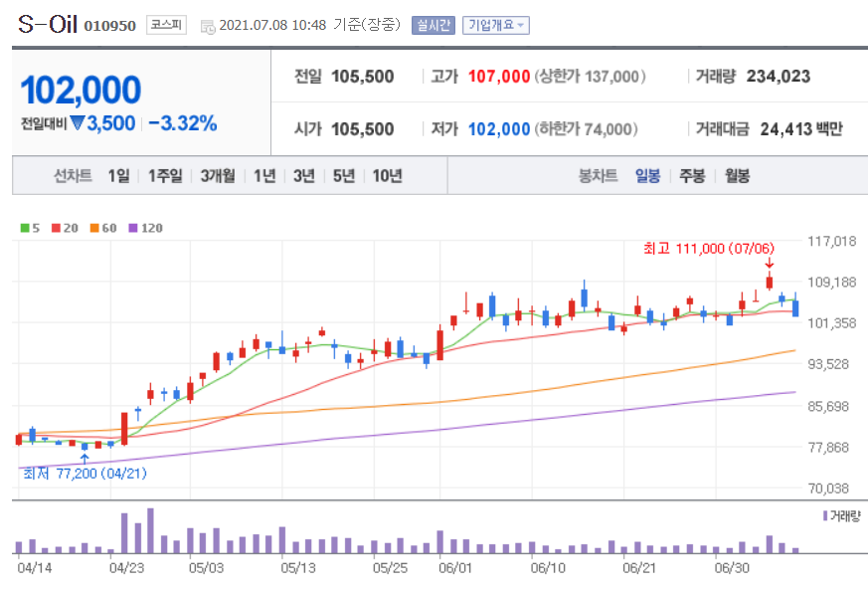
Task: Select the 1년 line chart tab
Action: click(264, 176)
